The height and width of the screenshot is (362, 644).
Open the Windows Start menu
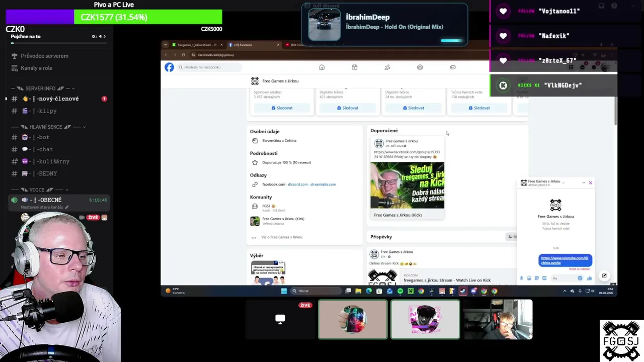(x=284, y=291)
